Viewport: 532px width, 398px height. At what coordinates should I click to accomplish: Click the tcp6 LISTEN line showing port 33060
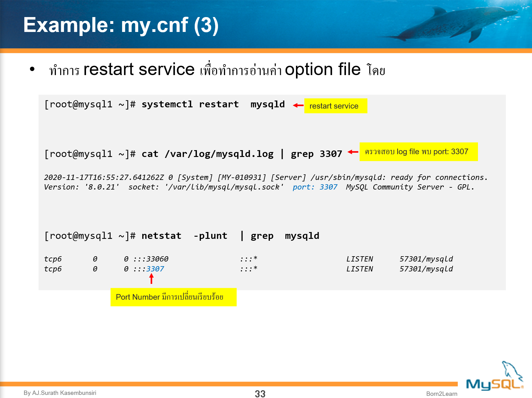tap(248, 259)
